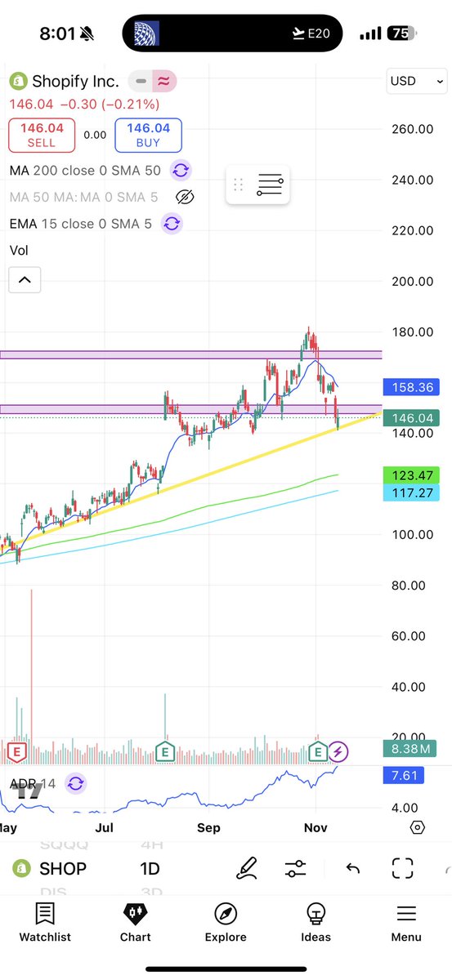The height and width of the screenshot is (980, 452).
Task: Tap the red 146.04 SELL button
Action: [42, 135]
